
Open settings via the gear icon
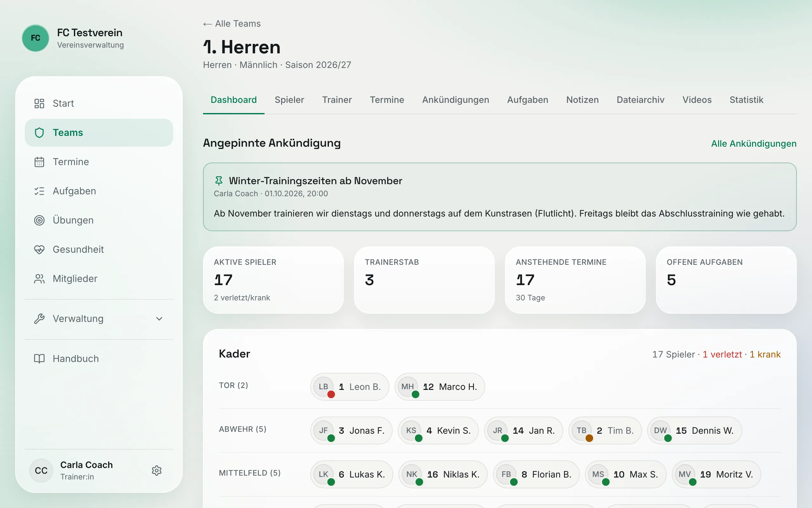click(157, 470)
